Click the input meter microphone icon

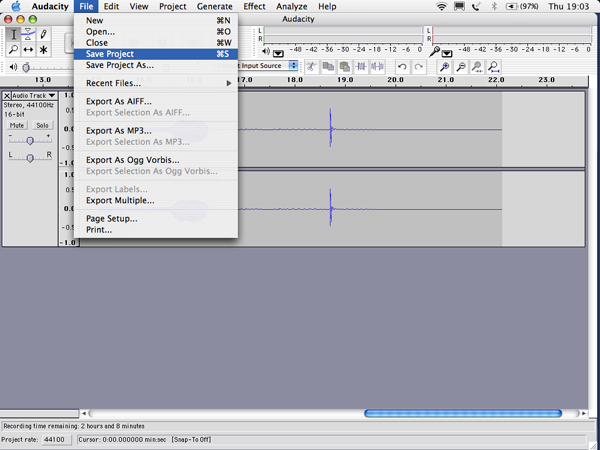point(434,52)
